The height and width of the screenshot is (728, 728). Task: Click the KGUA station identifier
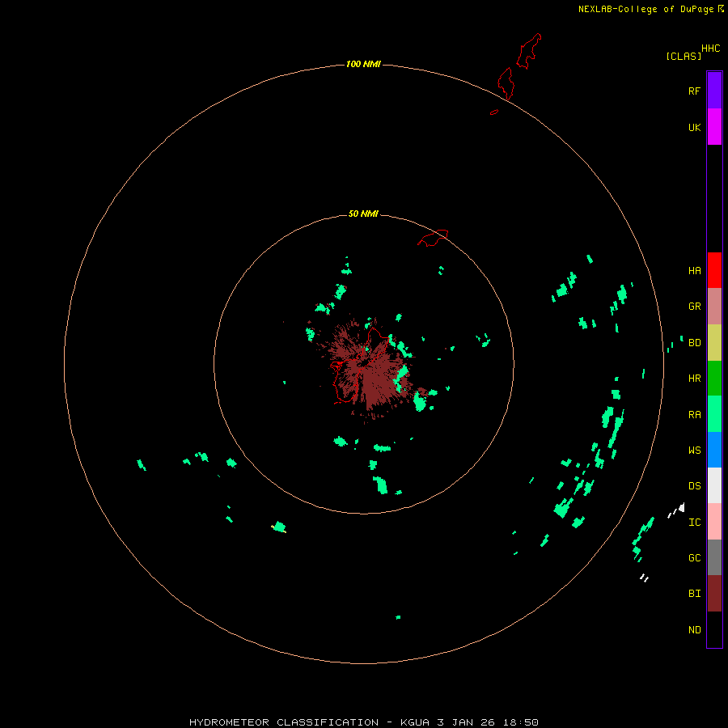click(x=415, y=722)
